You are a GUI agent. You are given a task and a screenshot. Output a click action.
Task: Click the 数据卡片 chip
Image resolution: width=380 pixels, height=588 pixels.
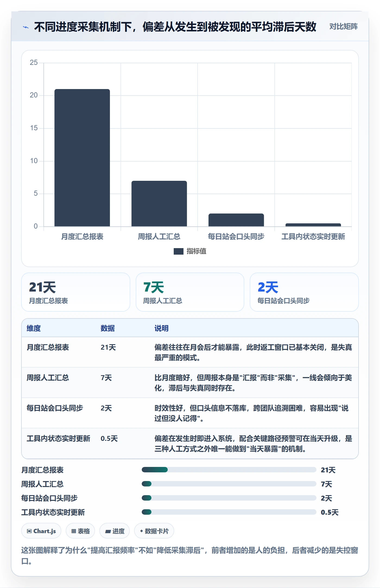point(154,531)
